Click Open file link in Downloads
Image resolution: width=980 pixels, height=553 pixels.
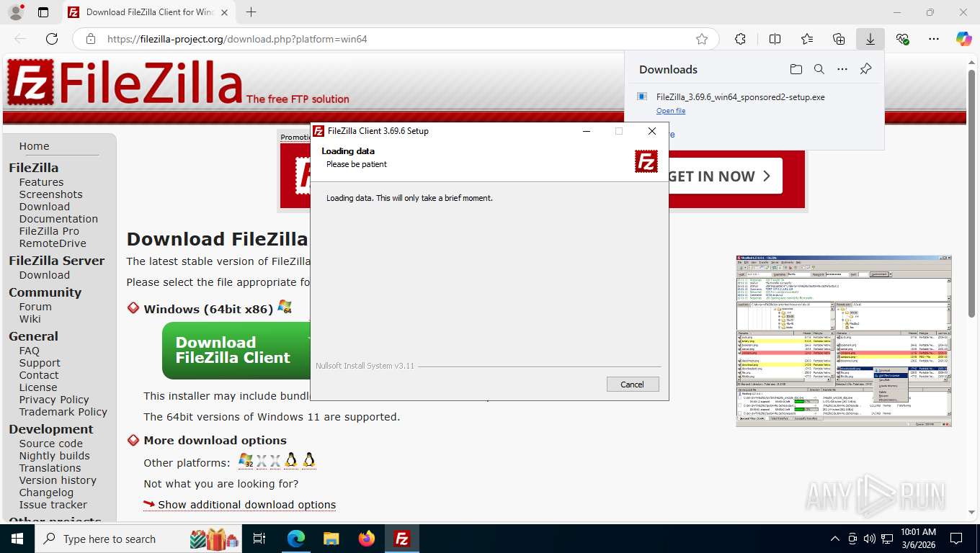click(x=671, y=111)
